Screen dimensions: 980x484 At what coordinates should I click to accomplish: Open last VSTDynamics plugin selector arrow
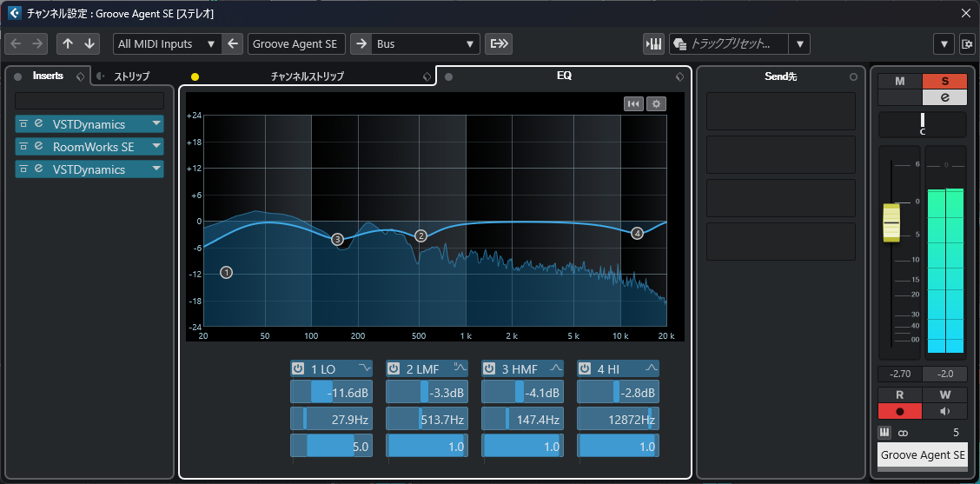(x=156, y=169)
